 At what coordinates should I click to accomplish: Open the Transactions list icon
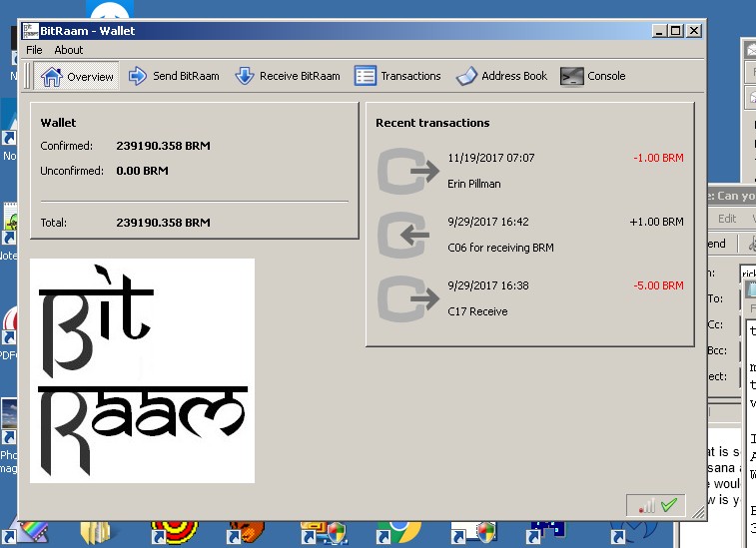coord(366,76)
